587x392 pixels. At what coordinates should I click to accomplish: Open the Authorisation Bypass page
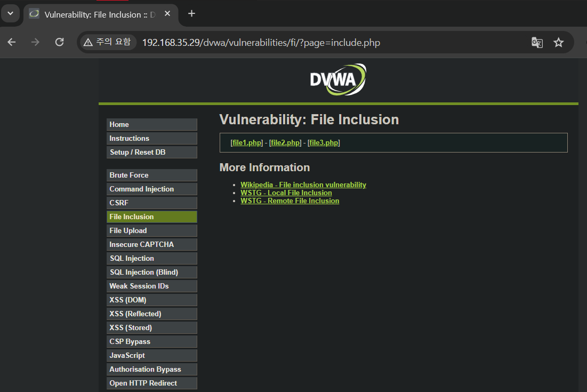pyautogui.click(x=151, y=369)
